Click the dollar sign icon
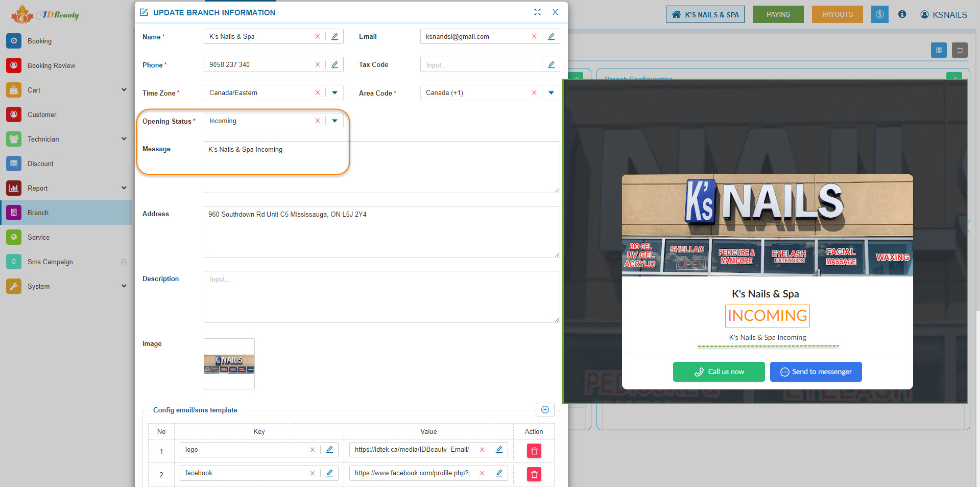Image resolution: width=980 pixels, height=487 pixels. [880, 14]
